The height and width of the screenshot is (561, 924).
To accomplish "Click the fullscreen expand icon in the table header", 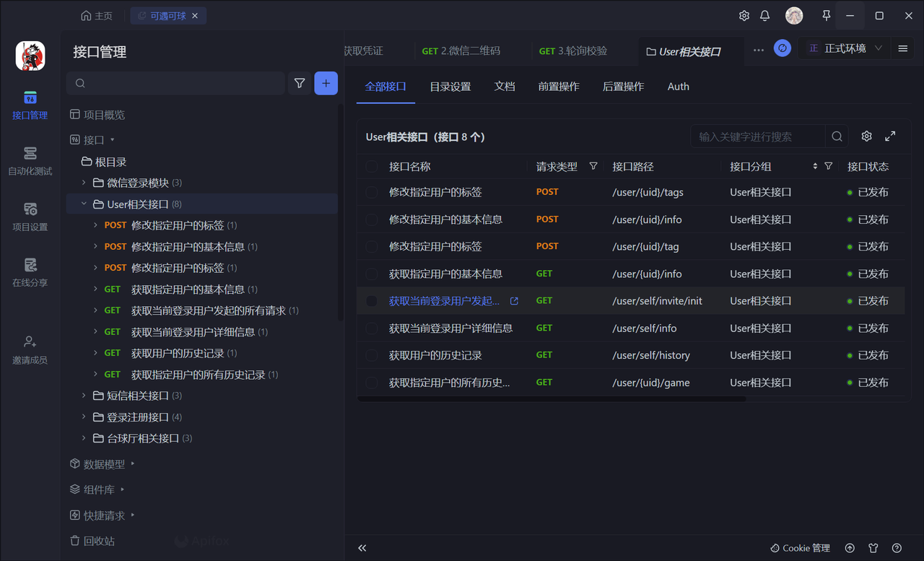I will click(x=890, y=136).
